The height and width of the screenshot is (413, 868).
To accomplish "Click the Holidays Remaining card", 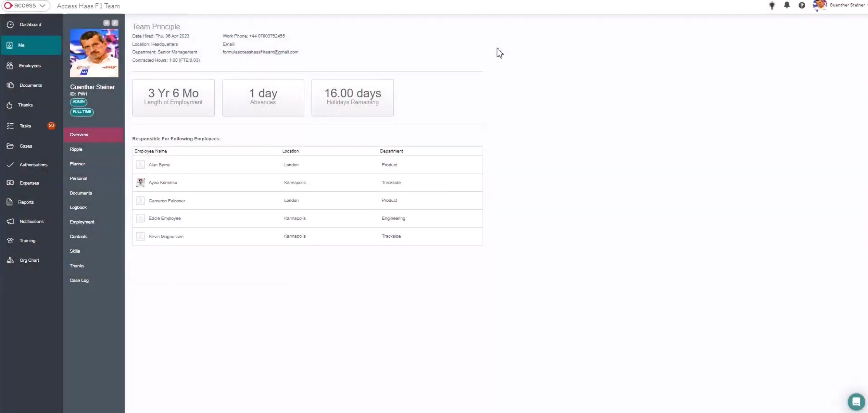I will (352, 98).
